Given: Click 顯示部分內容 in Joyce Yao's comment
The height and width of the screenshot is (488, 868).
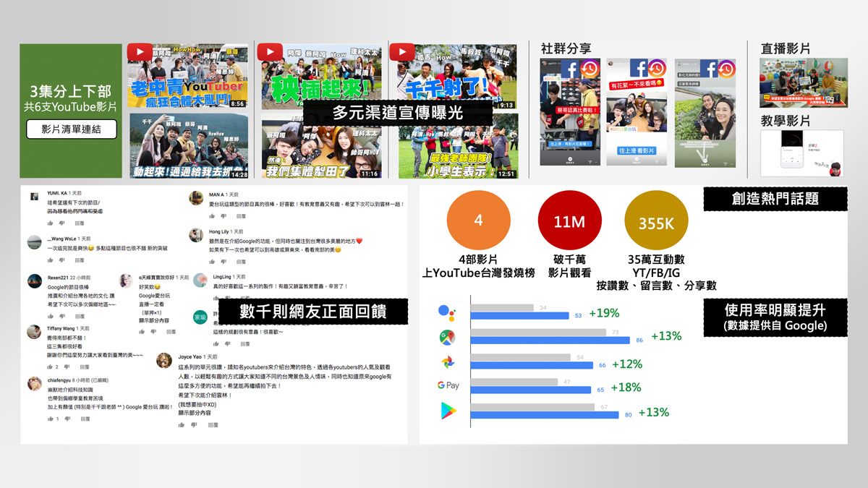Looking at the screenshot, I should (x=195, y=413).
